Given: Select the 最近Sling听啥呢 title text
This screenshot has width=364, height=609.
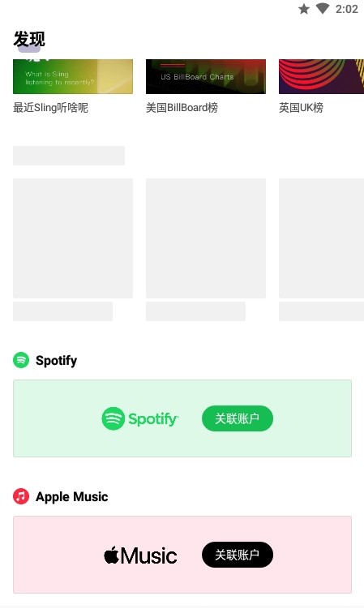Looking at the screenshot, I should click(50, 108).
